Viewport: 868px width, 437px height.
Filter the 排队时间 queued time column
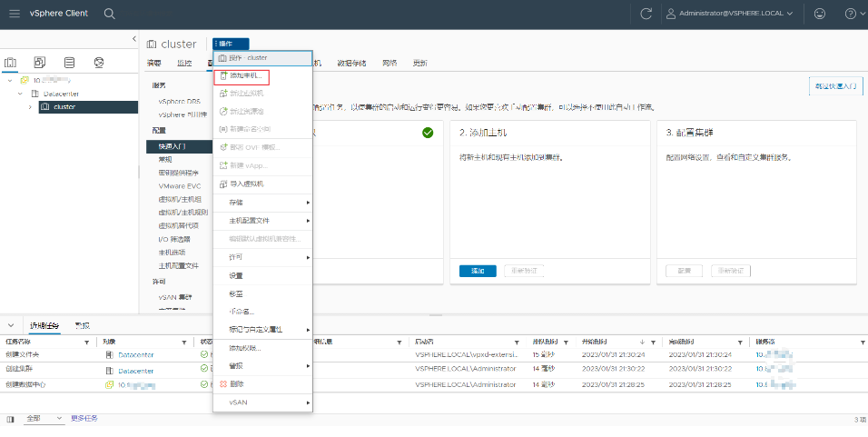(x=566, y=343)
